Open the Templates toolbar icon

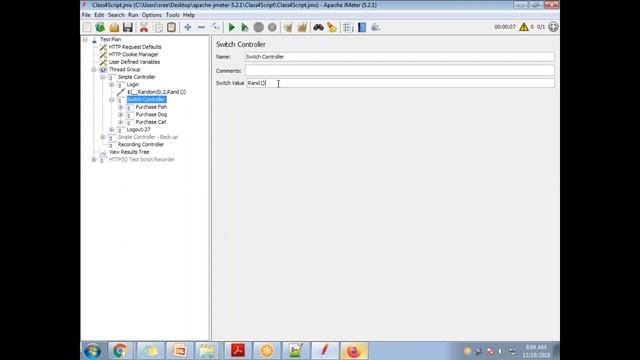pos(100,27)
